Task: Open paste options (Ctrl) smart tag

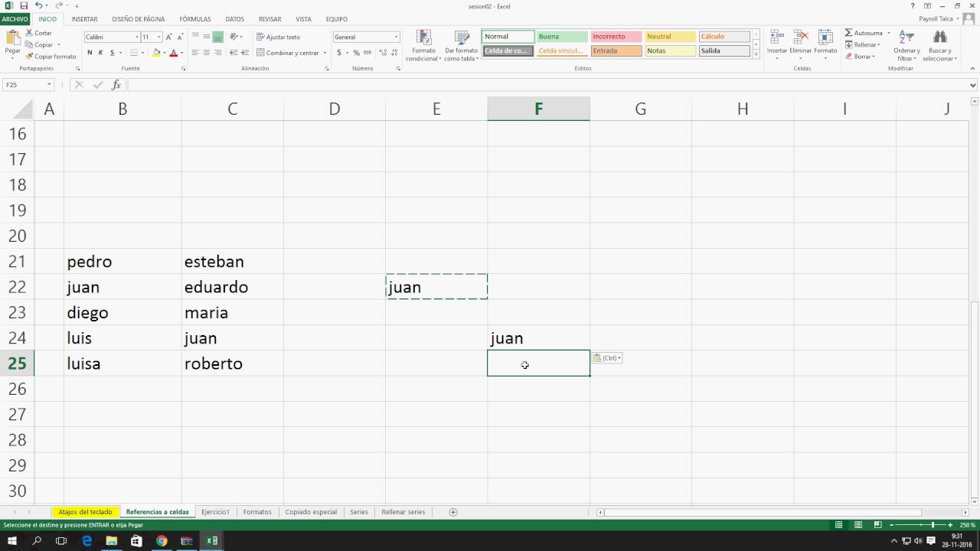Action: (607, 358)
